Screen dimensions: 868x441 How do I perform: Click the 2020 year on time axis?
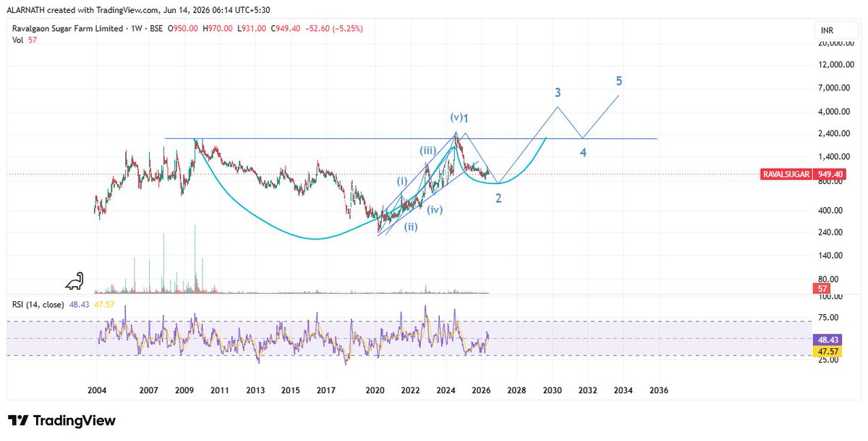click(375, 390)
